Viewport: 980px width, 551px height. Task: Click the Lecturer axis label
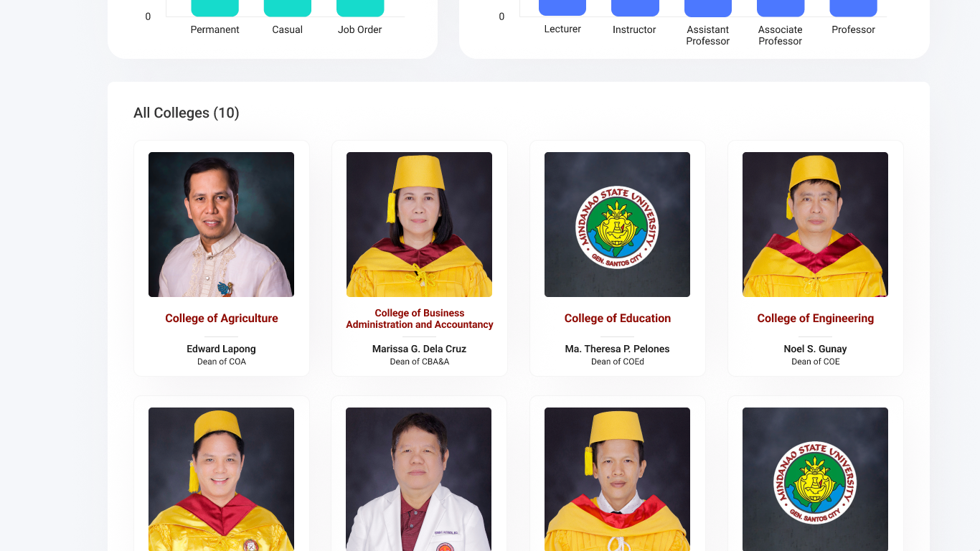coord(562,29)
